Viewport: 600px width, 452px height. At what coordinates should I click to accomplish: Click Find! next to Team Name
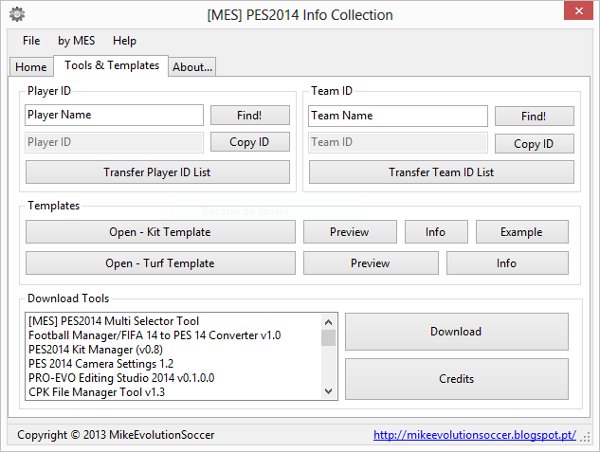(x=534, y=116)
